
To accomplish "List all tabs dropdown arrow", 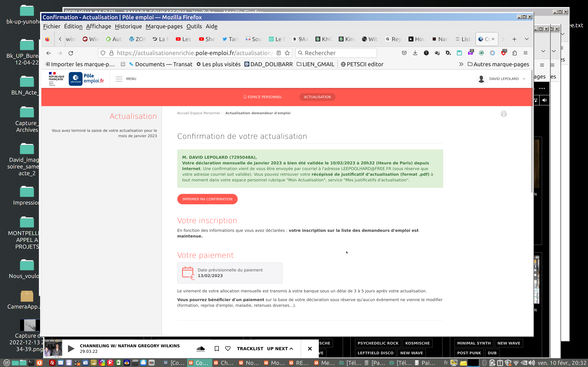I will 527,39.
